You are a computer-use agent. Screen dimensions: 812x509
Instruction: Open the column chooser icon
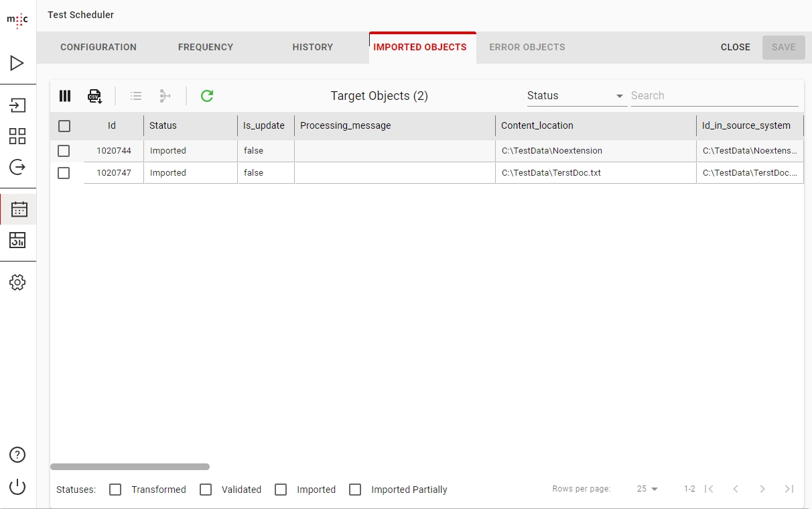pyautogui.click(x=65, y=96)
